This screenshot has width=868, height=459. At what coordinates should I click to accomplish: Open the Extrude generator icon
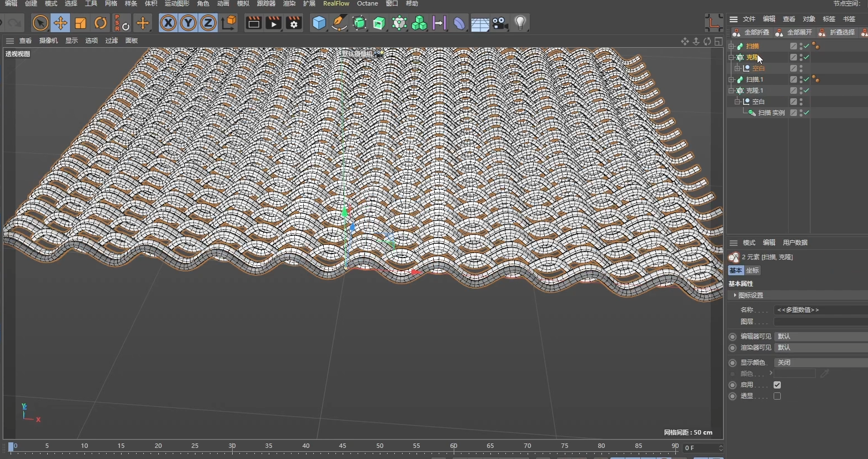pos(379,23)
